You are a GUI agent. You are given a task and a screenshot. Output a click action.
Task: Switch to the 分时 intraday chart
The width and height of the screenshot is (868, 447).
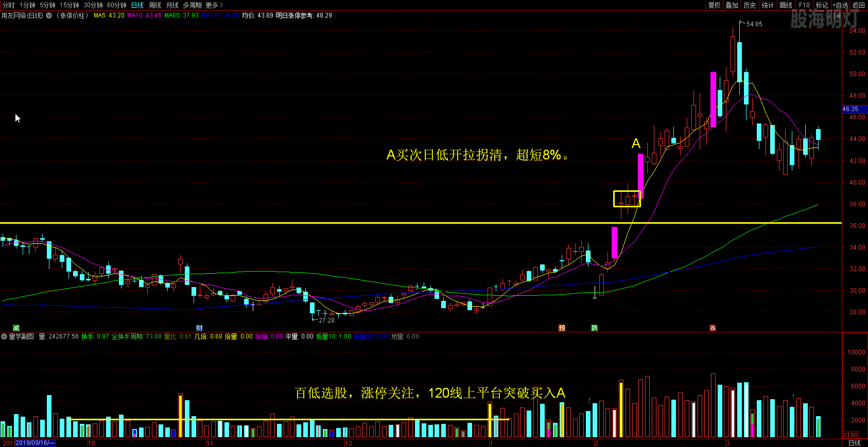point(9,5)
